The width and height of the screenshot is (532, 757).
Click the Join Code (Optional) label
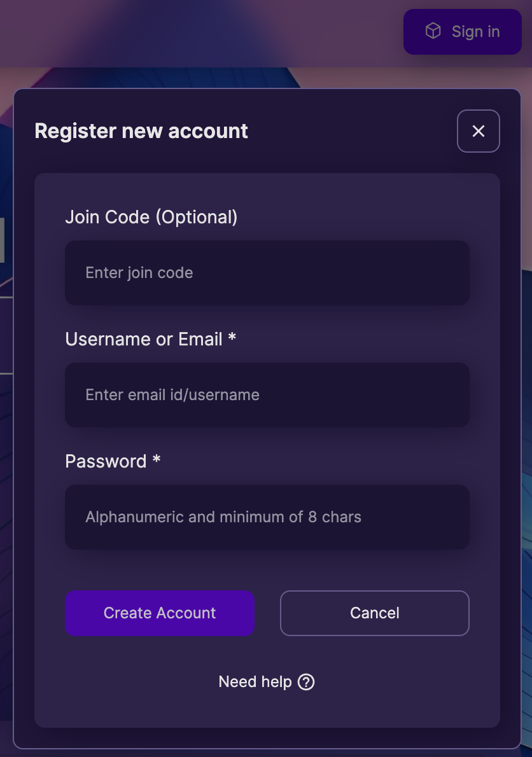151,218
